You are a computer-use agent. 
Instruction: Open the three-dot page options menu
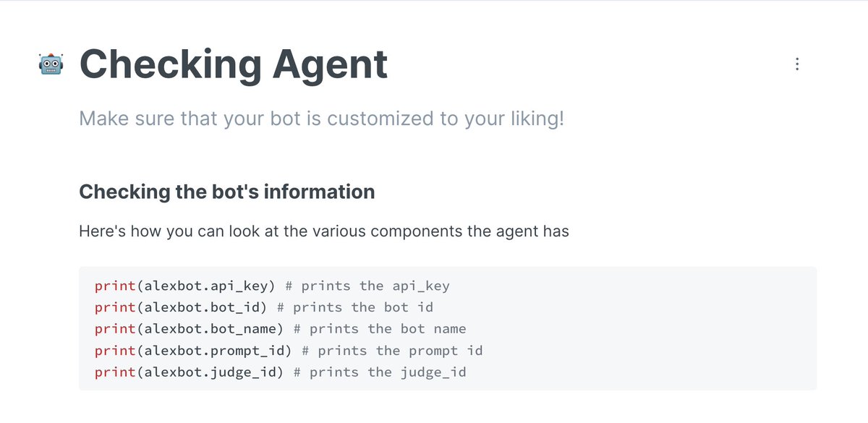(x=796, y=64)
